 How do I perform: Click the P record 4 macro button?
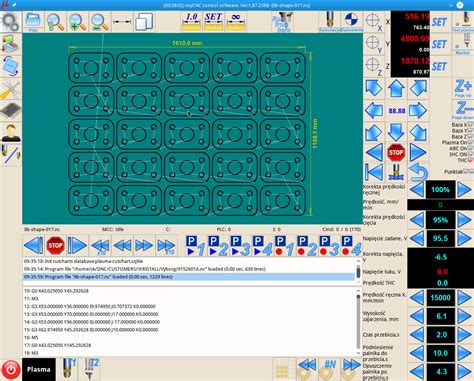[352, 246]
